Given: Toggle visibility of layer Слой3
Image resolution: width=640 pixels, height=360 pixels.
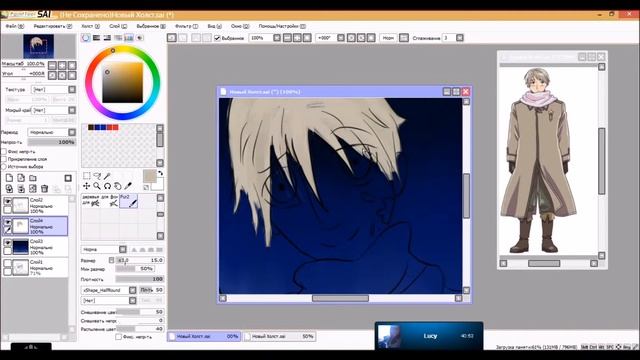Looking at the screenshot, I should (x=7, y=242).
